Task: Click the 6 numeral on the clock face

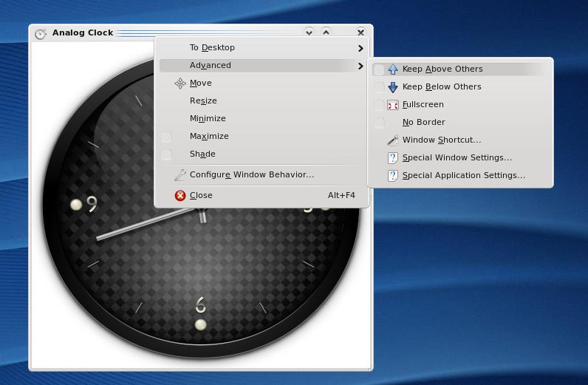Action: click(x=200, y=304)
